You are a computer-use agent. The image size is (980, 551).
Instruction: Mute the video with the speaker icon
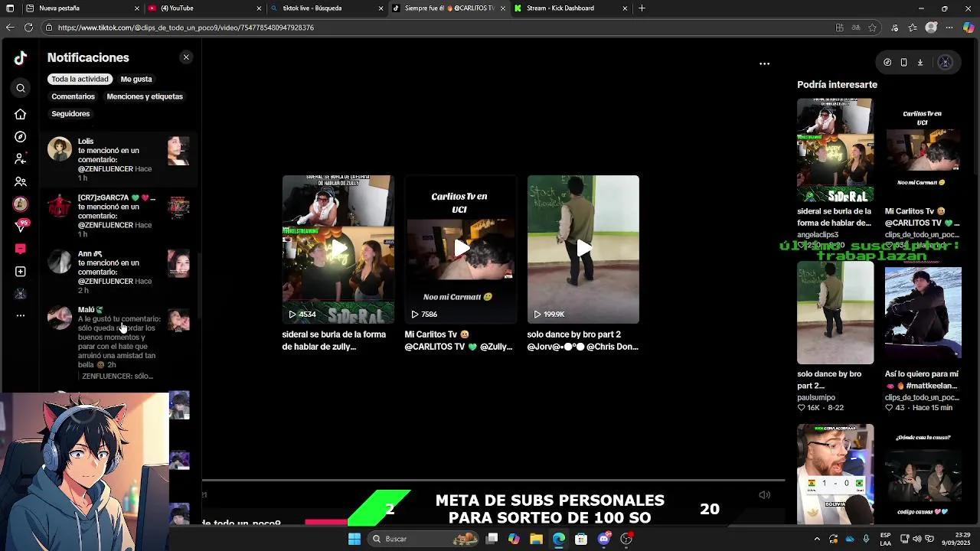click(x=764, y=495)
